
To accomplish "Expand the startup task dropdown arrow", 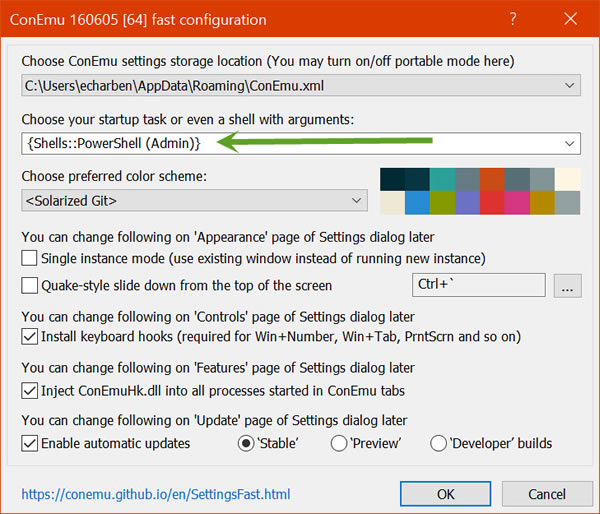I will (x=569, y=144).
